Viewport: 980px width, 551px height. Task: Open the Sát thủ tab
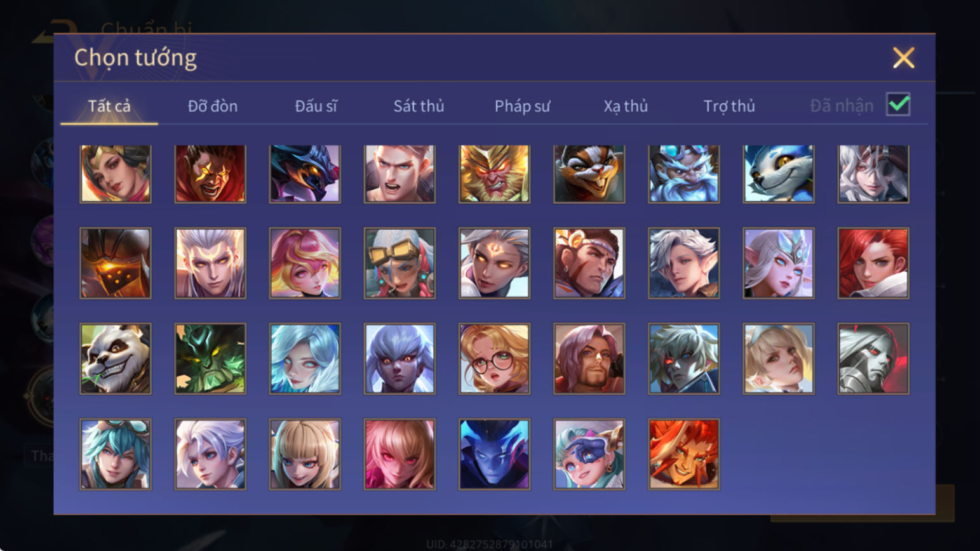419,106
